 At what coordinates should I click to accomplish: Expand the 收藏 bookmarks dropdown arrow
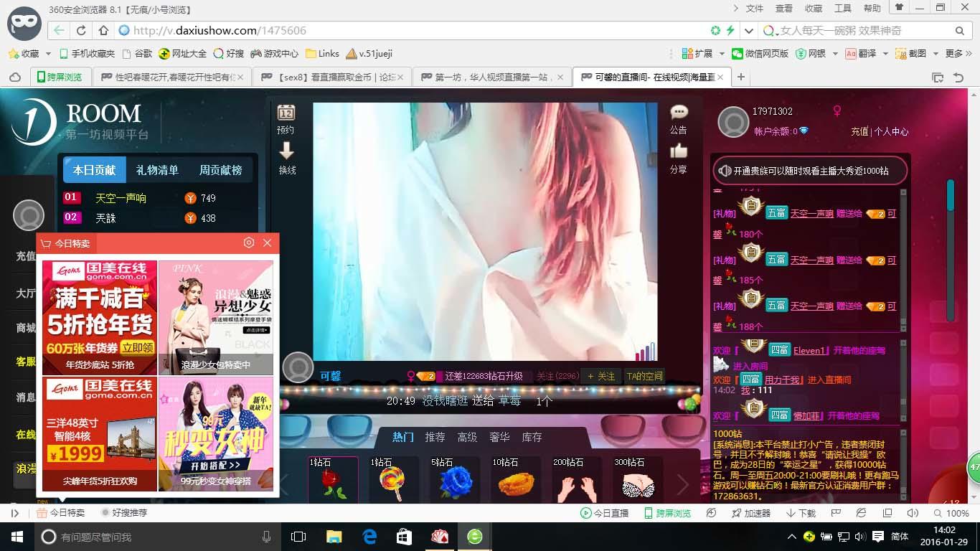pos(49,54)
